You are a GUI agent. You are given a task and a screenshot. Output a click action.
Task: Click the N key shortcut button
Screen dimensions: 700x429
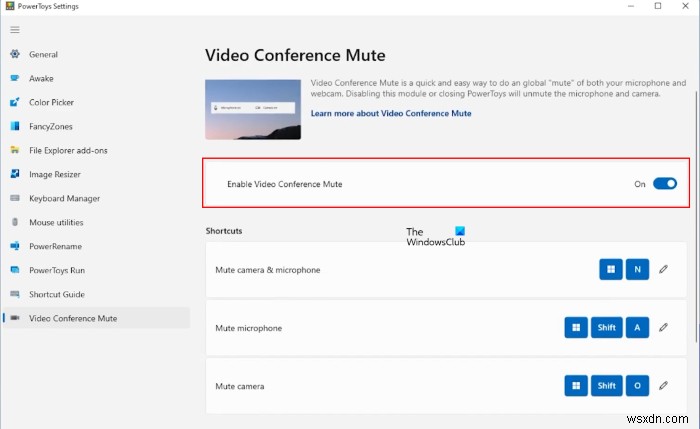tap(636, 269)
